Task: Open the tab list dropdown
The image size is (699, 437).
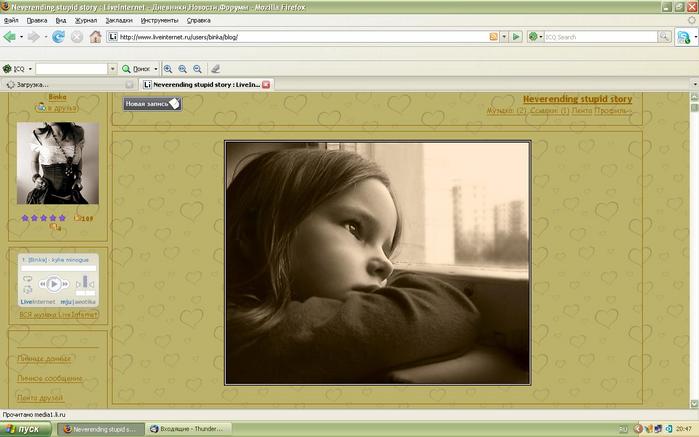Action: [x=695, y=84]
